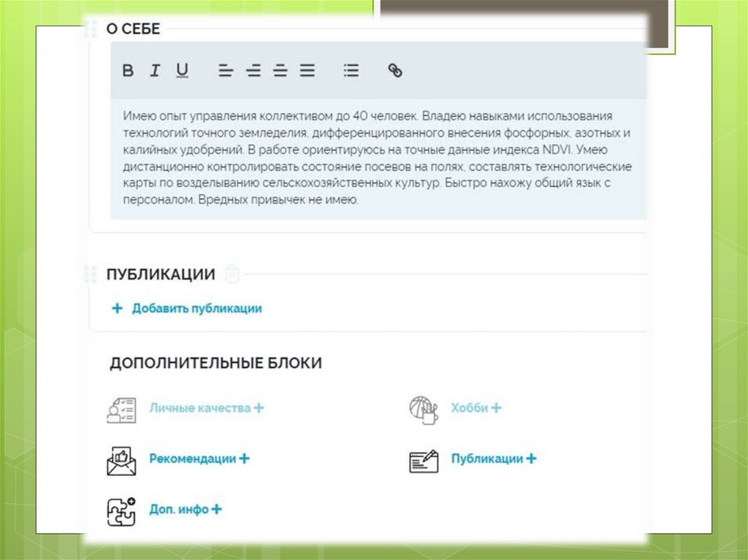Insert bulleted list in the editor
This screenshot has height=560, width=748.
pyautogui.click(x=351, y=71)
